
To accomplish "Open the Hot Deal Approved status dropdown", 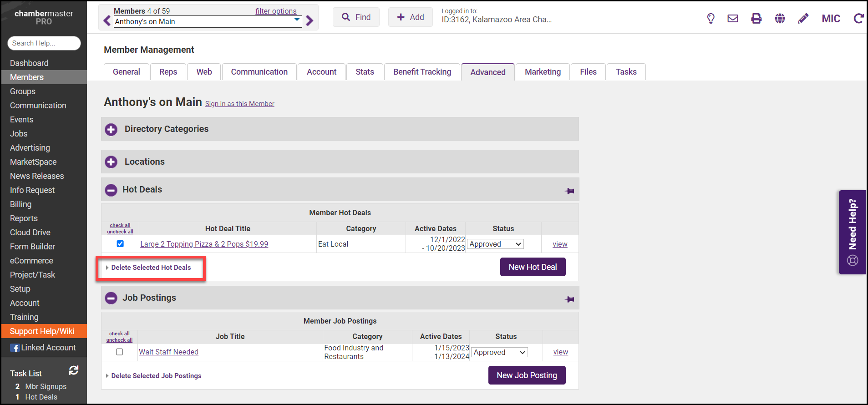I will [x=495, y=244].
